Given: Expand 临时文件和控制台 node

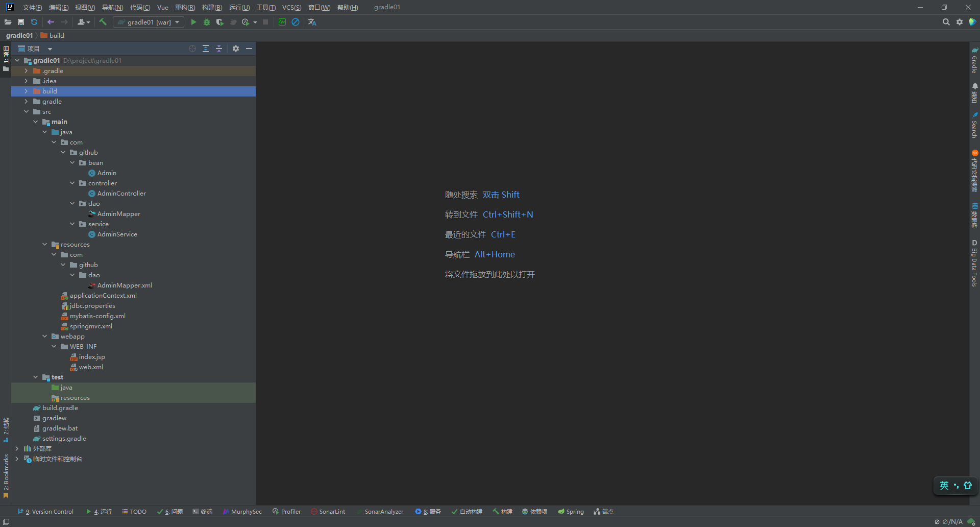Looking at the screenshot, I should tap(17, 459).
